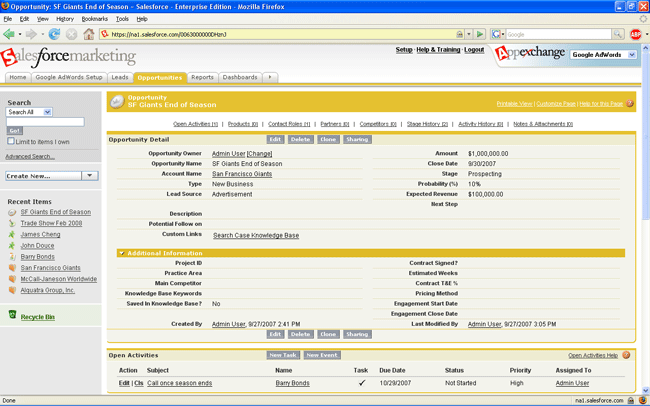Click the Stop loading icon

tap(71, 34)
